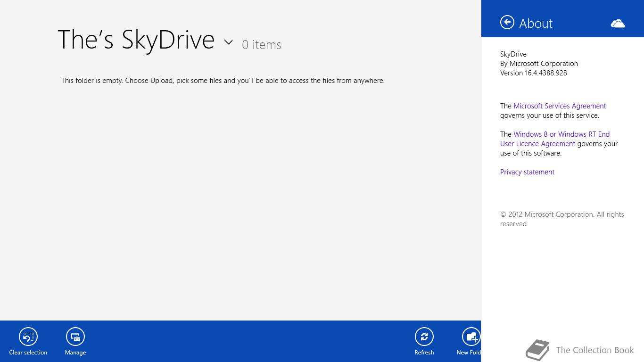Open the Privacy statement link
Screen dimensions: 644x362
pos(527,172)
